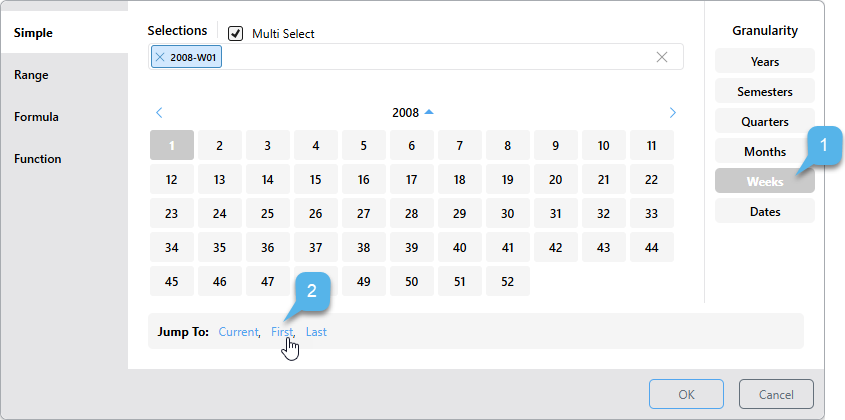Set granularity to Semesters
This screenshot has height=420, width=845.
pos(765,91)
